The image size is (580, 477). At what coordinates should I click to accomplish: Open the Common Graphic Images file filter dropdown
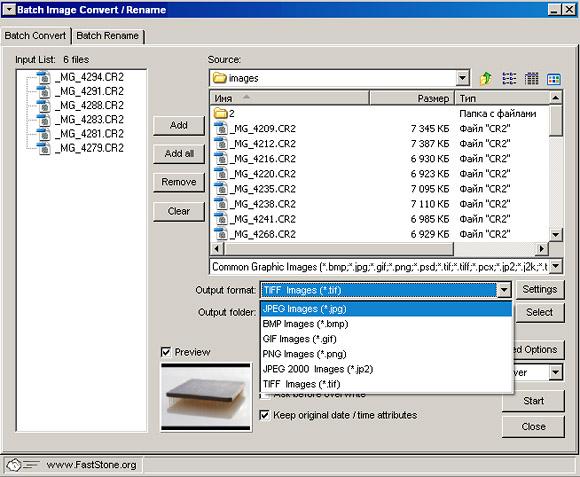pyautogui.click(x=556, y=267)
